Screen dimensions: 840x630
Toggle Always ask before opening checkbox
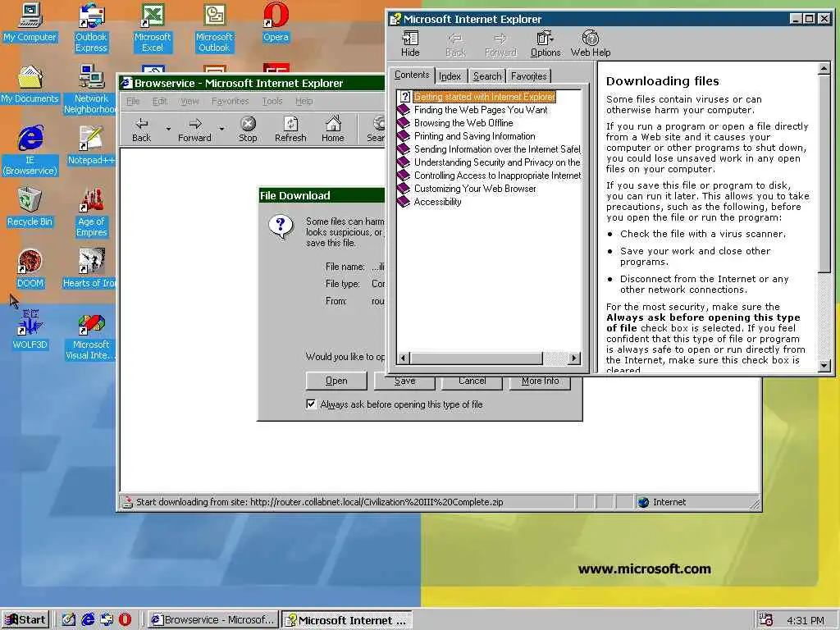point(311,404)
